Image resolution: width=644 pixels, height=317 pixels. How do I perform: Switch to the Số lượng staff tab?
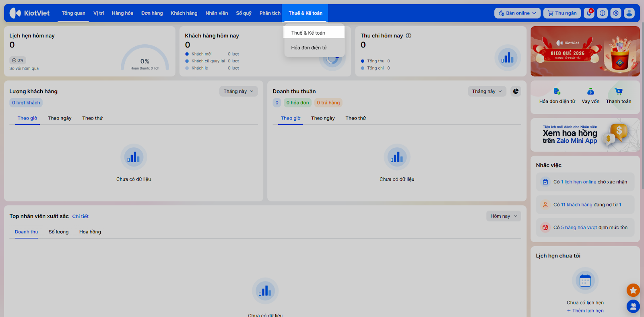(x=59, y=232)
